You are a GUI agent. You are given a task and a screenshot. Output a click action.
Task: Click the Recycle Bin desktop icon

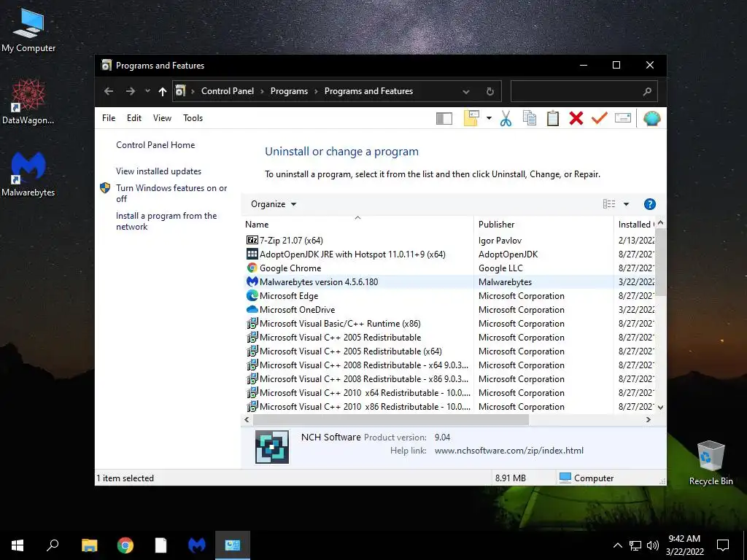pos(711,463)
